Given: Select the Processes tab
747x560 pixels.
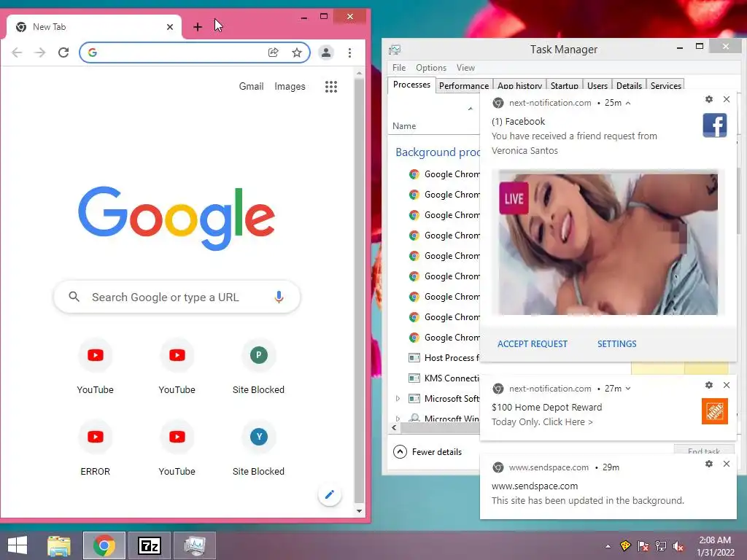Looking at the screenshot, I should (x=411, y=85).
